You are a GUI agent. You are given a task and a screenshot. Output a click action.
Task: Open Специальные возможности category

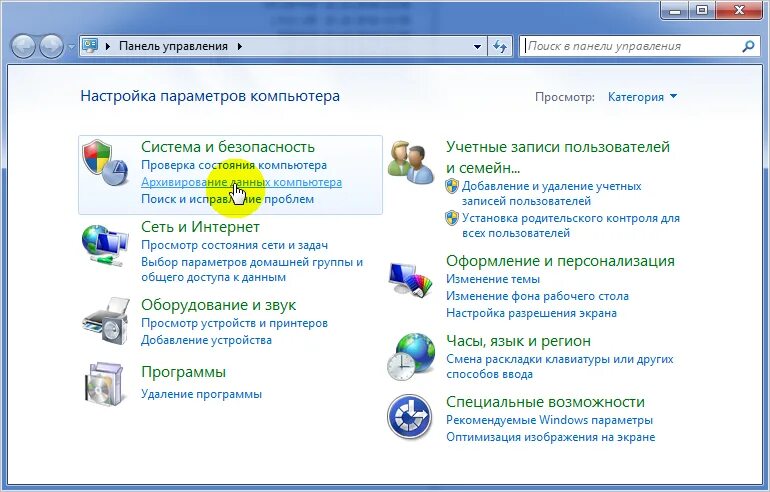pyautogui.click(x=545, y=402)
